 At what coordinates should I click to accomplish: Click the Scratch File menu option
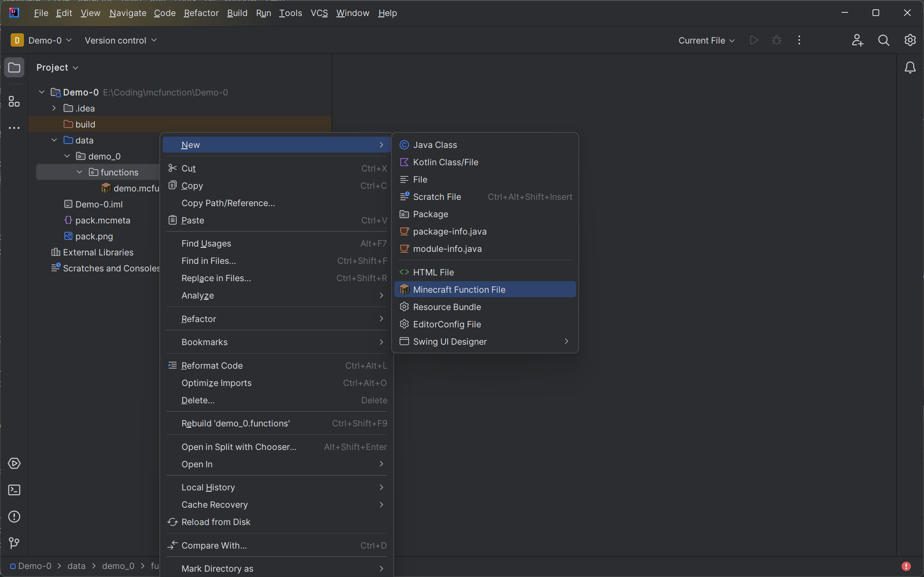point(438,196)
